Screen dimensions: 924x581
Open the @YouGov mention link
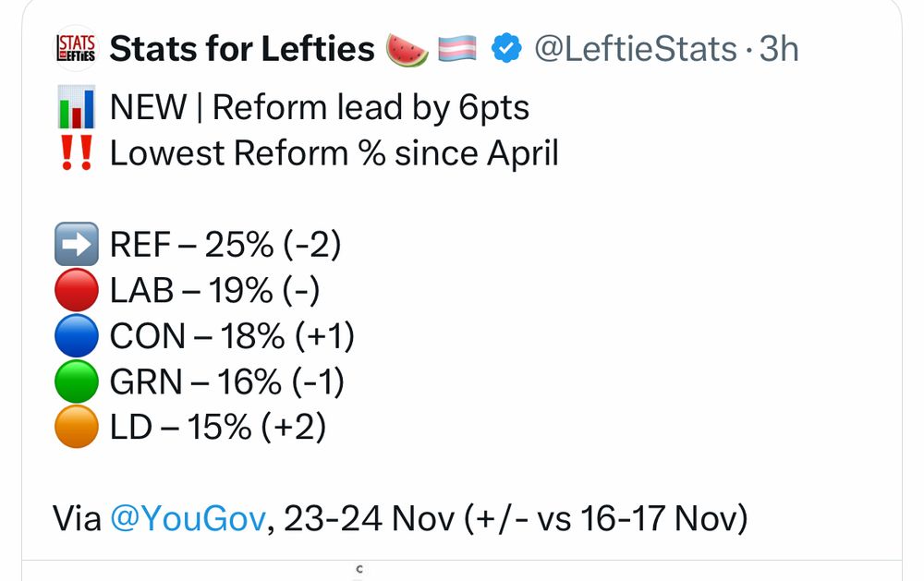pyautogui.click(x=188, y=519)
